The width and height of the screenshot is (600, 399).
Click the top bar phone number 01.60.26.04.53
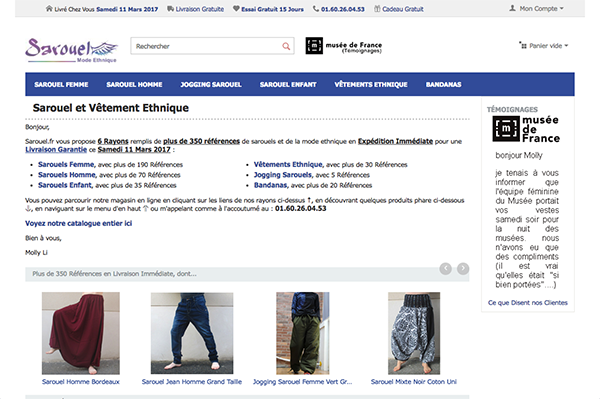(343, 9)
